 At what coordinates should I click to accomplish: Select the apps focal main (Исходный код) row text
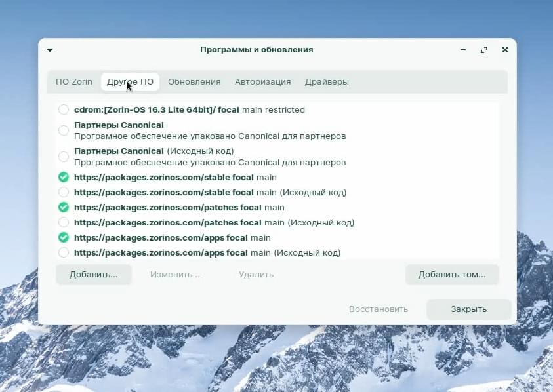[x=207, y=253]
